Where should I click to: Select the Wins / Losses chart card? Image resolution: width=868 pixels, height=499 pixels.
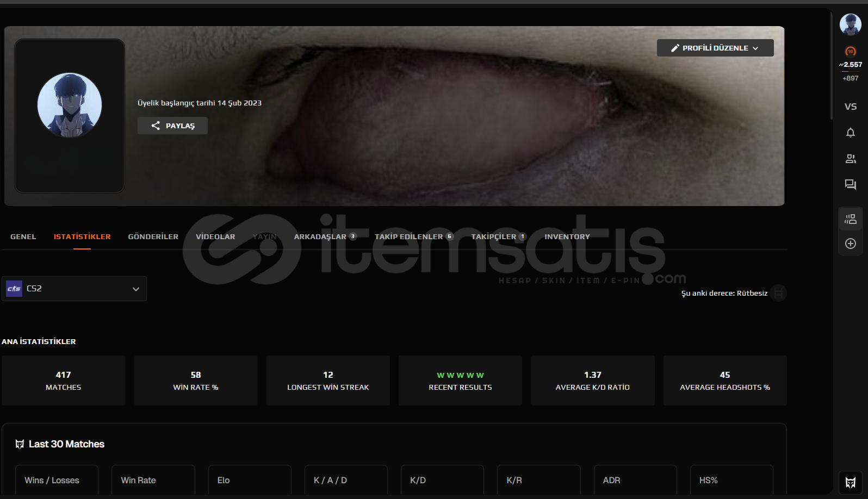tap(57, 481)
